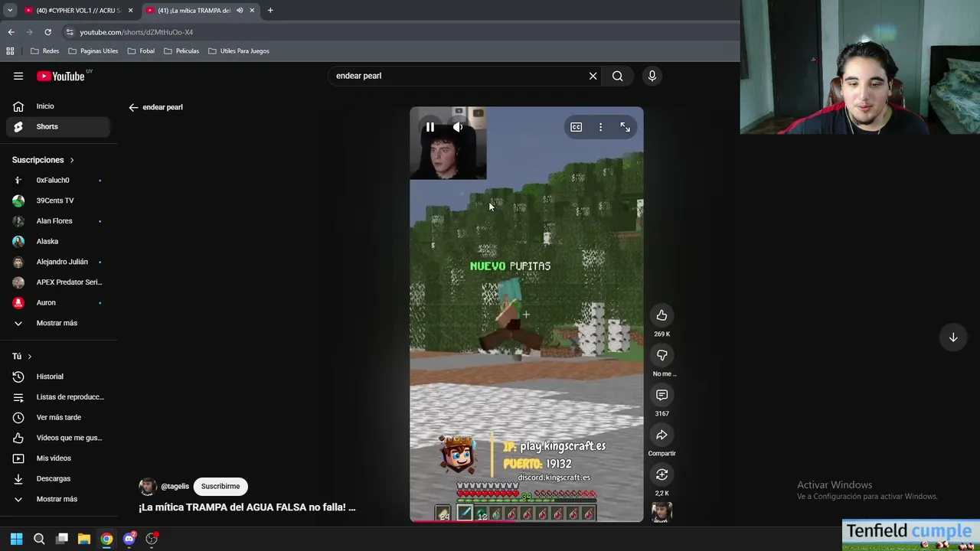Mute the short's volume
Image resolution: width=980 pixels, height=551 pixels.
coord(458,127)
